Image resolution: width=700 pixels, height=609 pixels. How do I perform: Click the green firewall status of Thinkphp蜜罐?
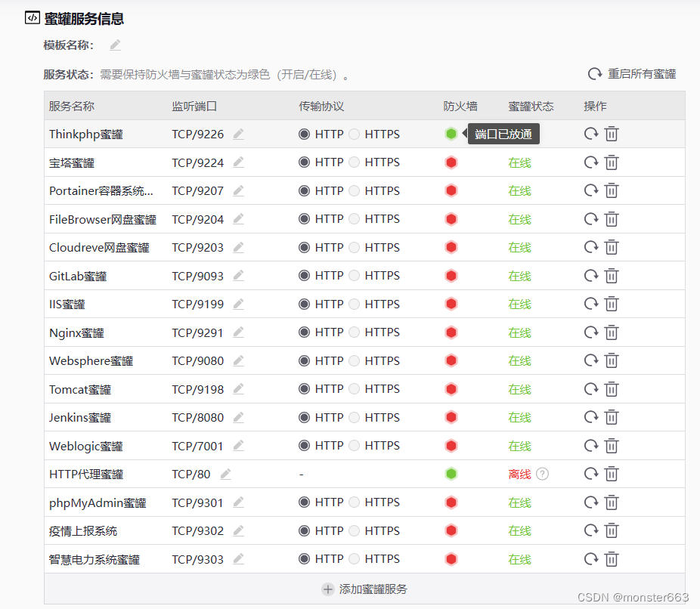pos(451,134)
